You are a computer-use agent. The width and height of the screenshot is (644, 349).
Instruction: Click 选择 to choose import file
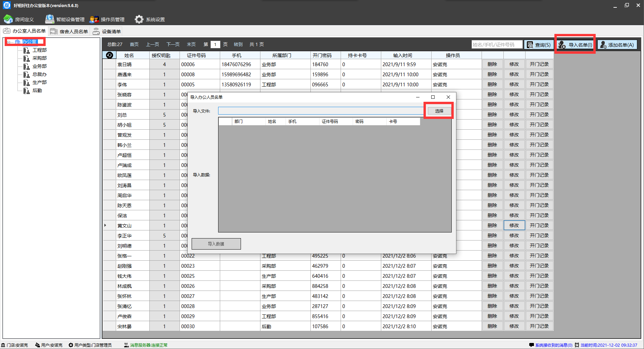click(439, 111)
